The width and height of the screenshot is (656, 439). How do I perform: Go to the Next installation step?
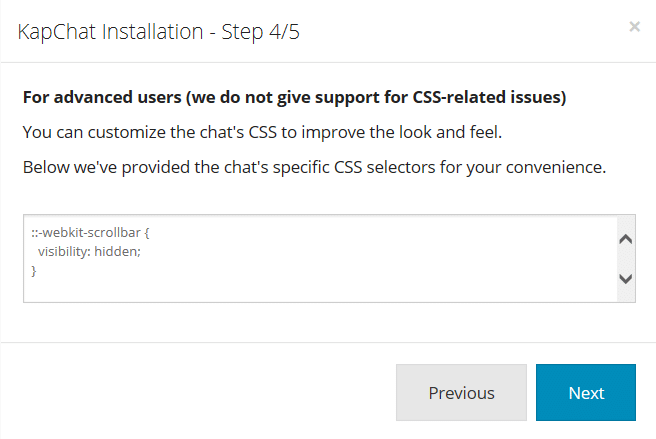click(x=586, y=392)
